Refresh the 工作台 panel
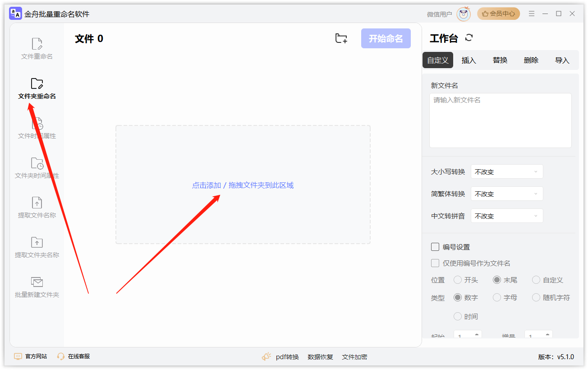The image size is (588, 370). (x=469, y=38)
